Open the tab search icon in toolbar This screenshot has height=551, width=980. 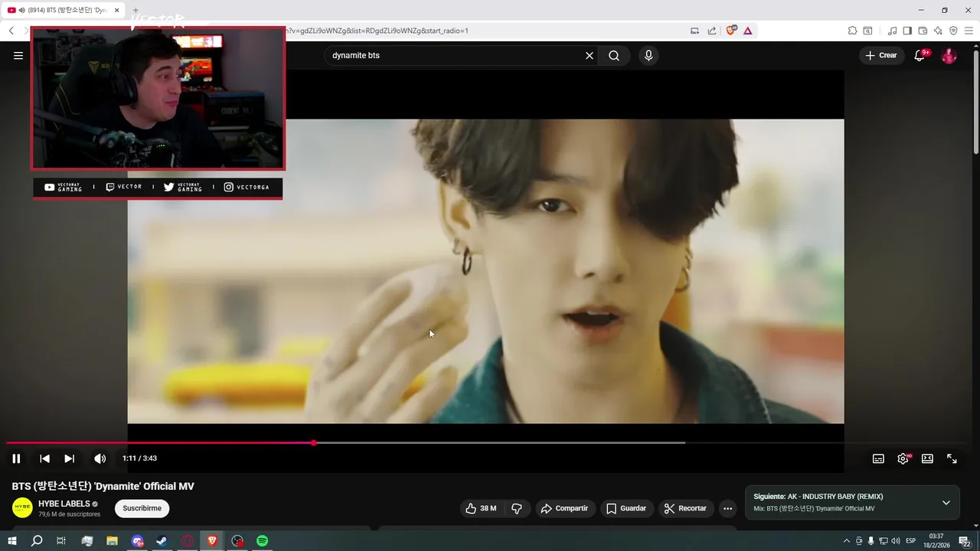click(867, 31)
